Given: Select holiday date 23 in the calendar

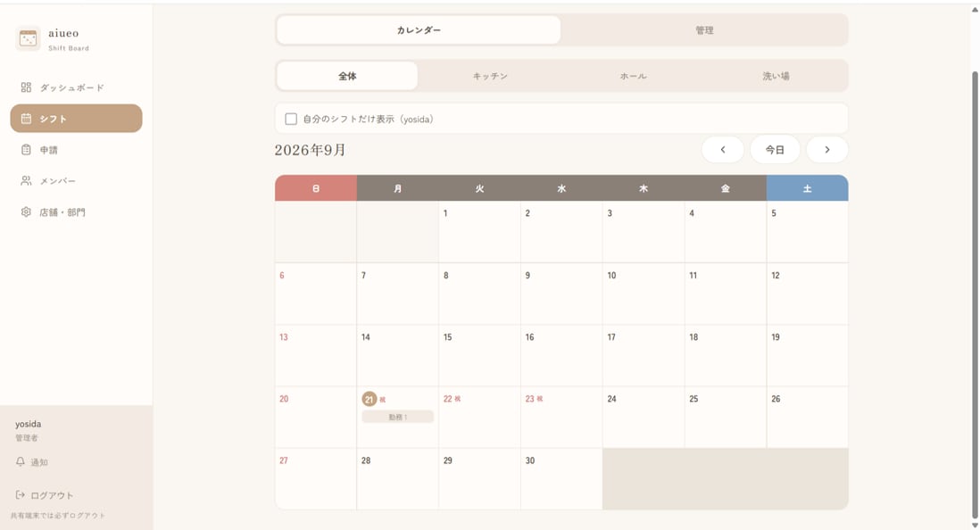Looking at the screenshot, I should [x=561, y=417].
